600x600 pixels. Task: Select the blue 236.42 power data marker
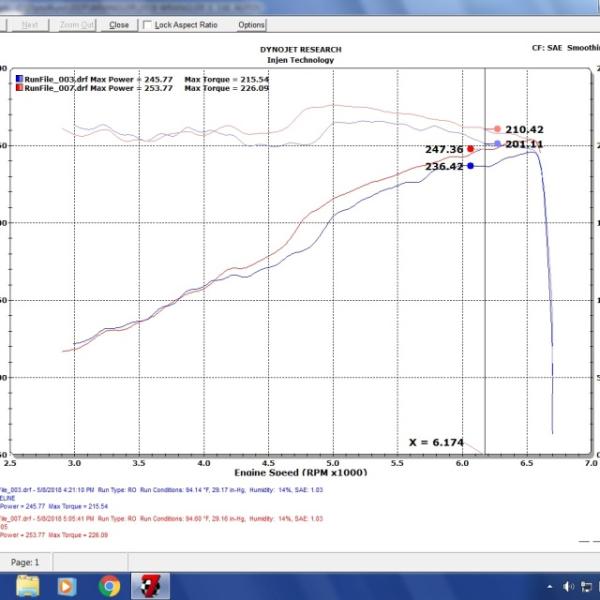[471, 166]
